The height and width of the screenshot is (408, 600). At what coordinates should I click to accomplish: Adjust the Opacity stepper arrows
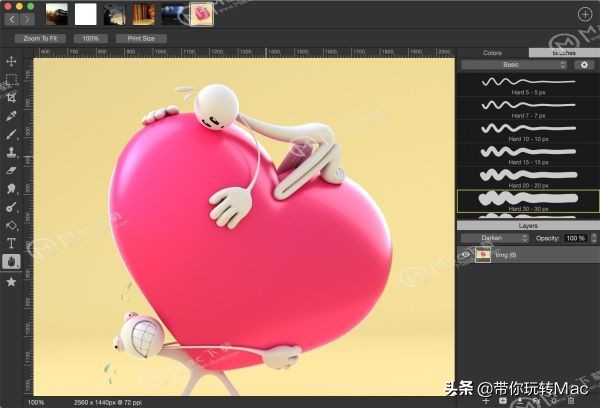(x=594, y=238)
